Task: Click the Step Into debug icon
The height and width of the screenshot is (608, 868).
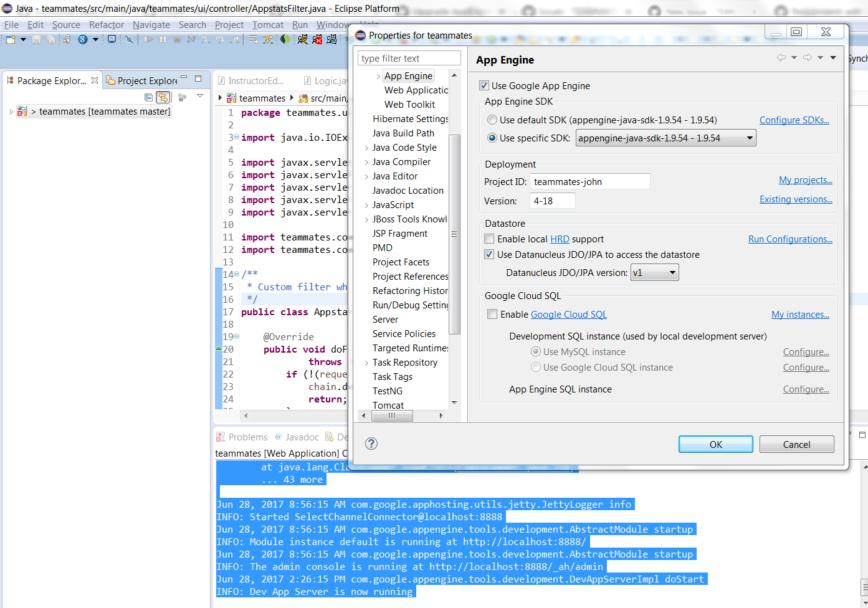Action: point(206,39)
